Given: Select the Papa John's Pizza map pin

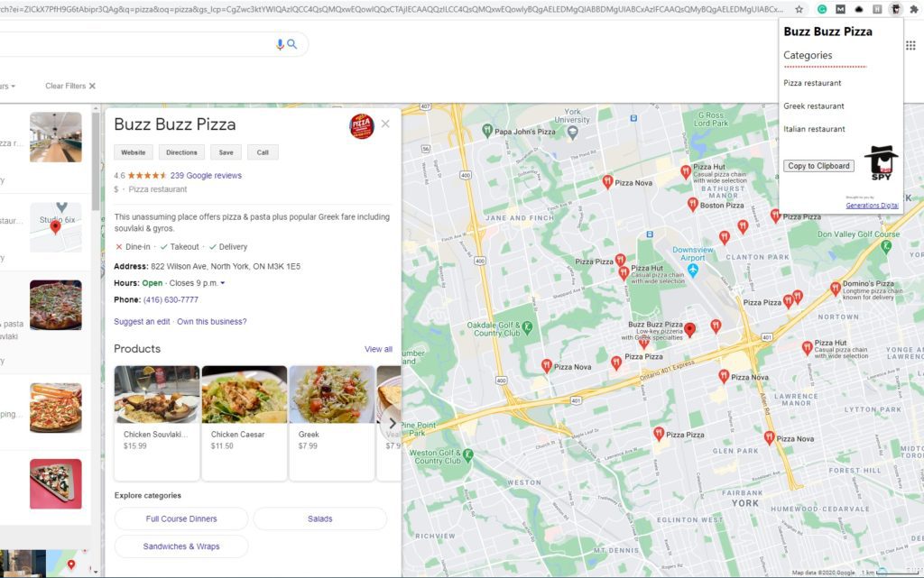Looking at the screenshot, I should (x=487, y=131).
